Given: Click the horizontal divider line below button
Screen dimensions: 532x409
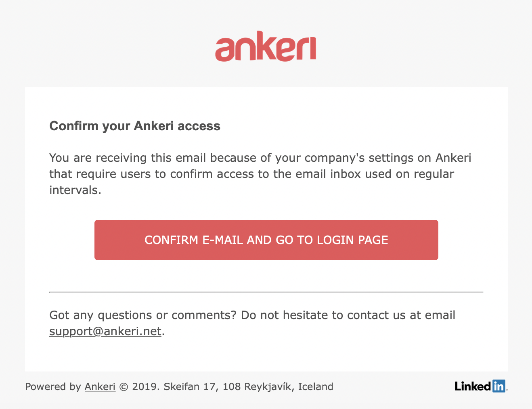Looking at the screenshot, I should pyautogui.click(x=266, y=292).
